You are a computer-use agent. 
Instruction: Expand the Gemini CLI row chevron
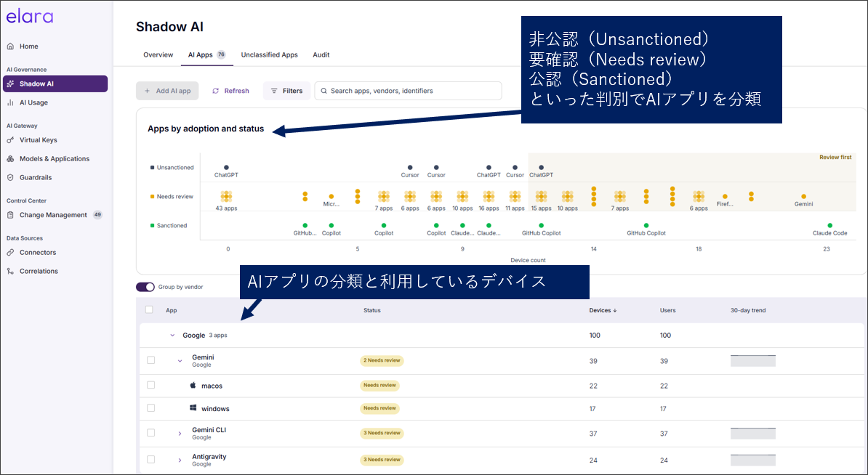point(180,434)
